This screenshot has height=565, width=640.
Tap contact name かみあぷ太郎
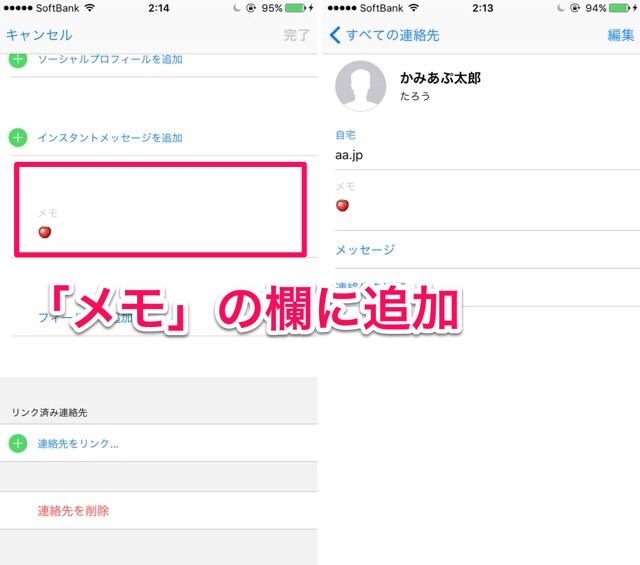click(440, 78)
